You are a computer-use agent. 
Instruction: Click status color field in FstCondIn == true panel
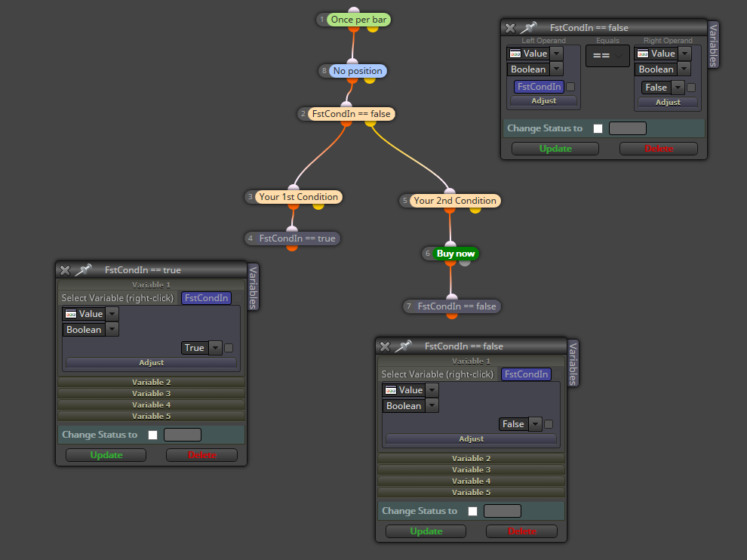coord(183,435)
